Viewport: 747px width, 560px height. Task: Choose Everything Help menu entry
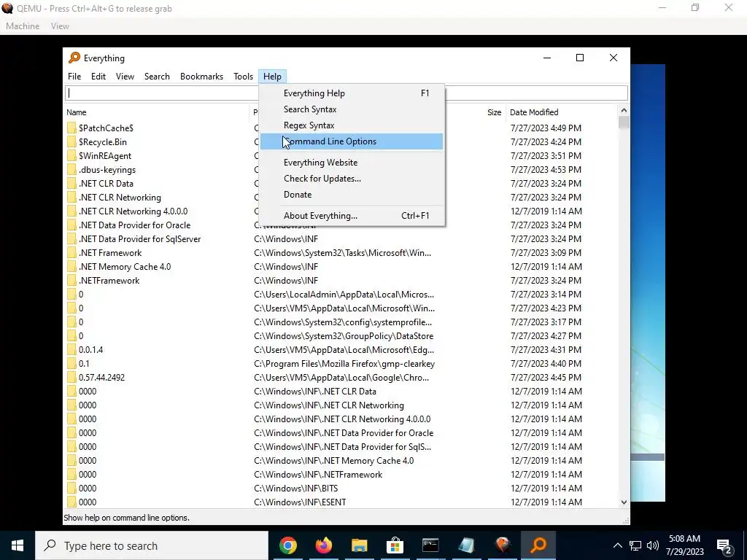[352, 93]
